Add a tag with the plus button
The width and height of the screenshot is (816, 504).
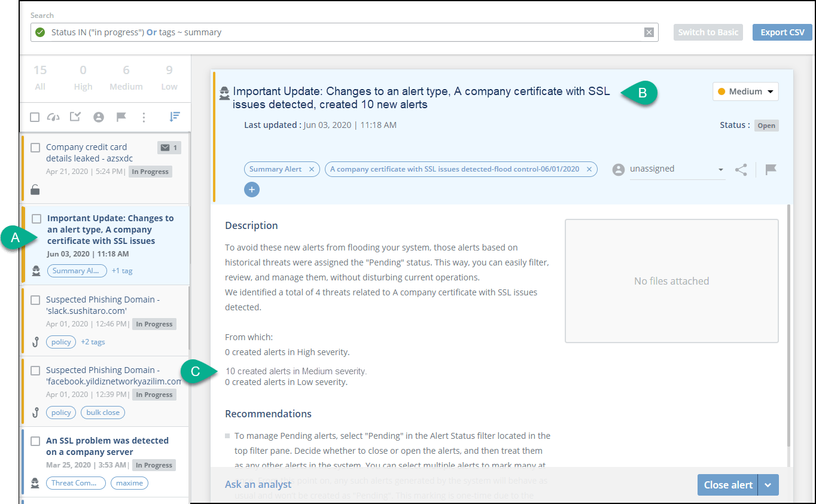point(252,190)
